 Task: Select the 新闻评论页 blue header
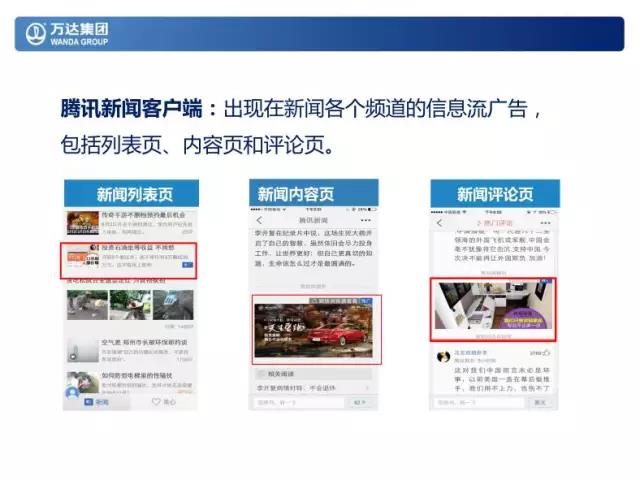[x=495, y=194]
